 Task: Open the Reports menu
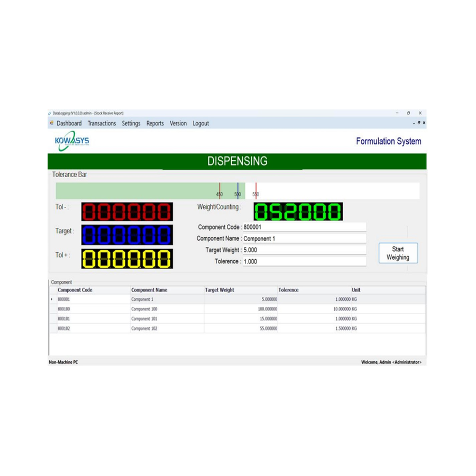click(155, 123)
